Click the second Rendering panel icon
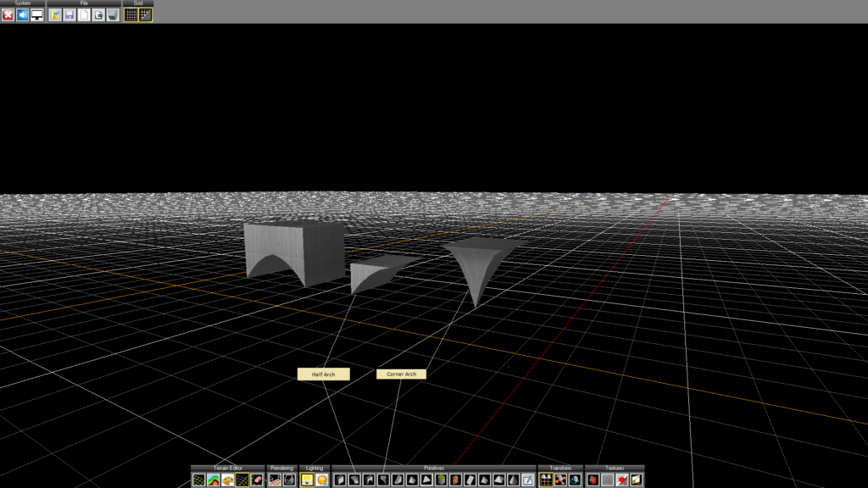 click(289, 480)
